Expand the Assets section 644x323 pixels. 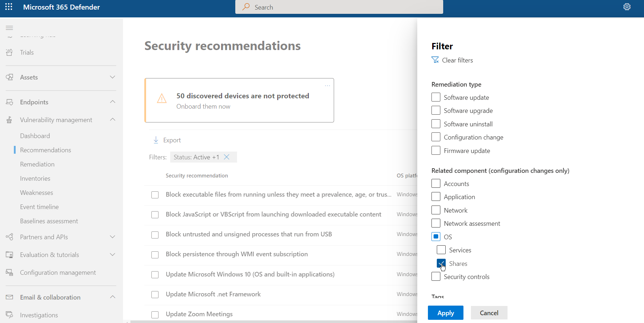pos(112,77)
